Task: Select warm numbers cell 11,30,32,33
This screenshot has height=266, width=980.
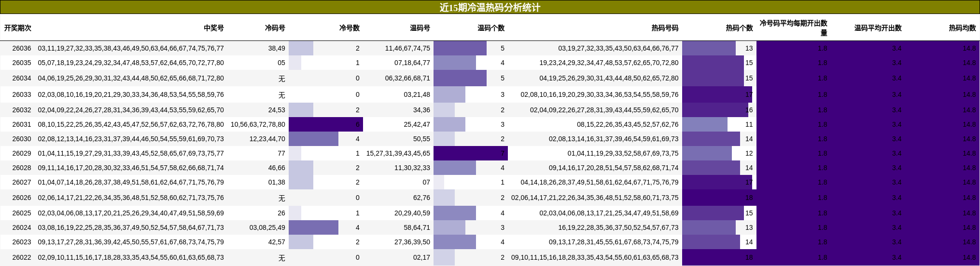Action: (412, 168)
